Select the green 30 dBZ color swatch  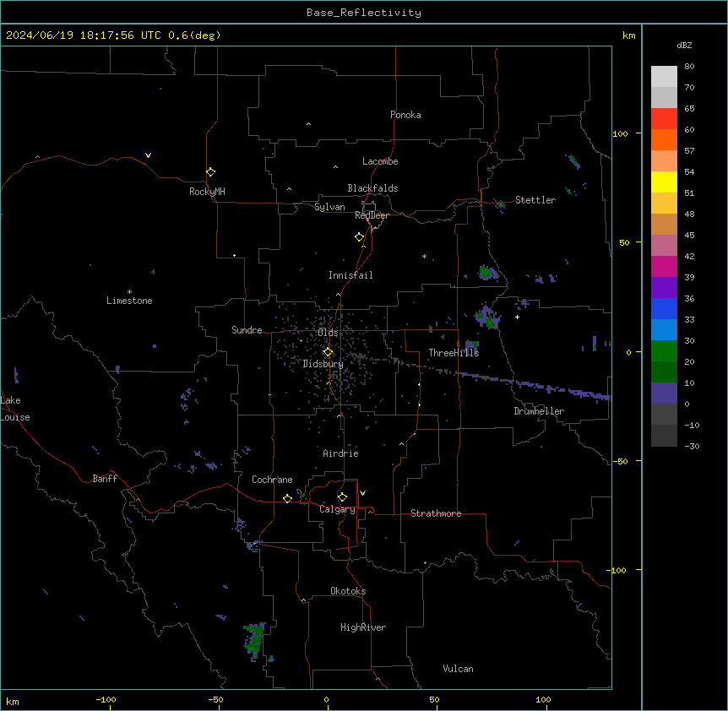click(664, 351)
